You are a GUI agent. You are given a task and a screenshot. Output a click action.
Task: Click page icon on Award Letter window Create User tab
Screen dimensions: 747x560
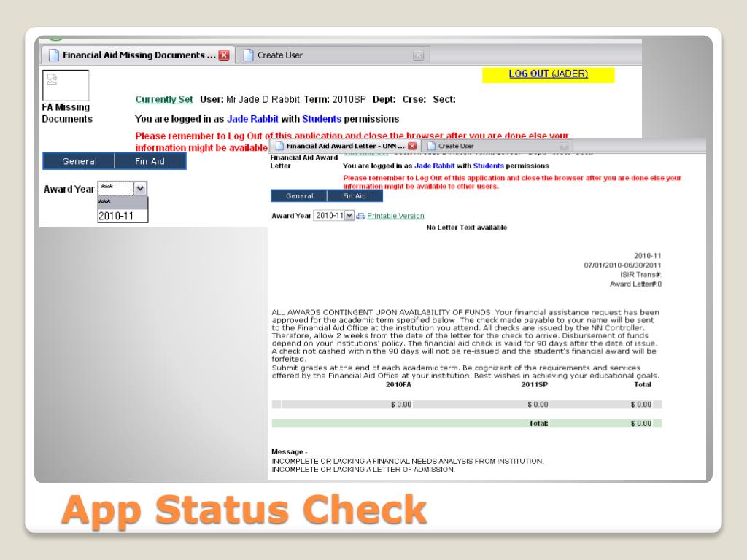tap(432, 146)
